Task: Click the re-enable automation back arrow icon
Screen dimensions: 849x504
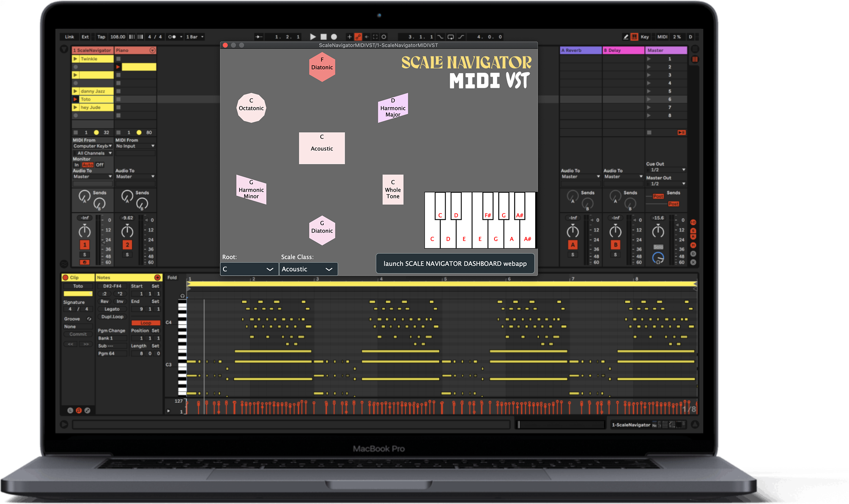Action: pos(367,37)
